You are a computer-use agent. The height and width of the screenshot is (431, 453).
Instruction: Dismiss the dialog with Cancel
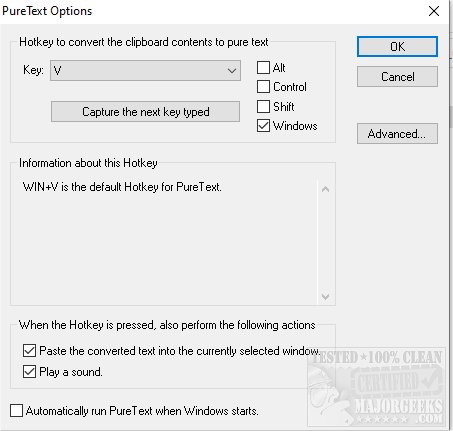tap(397, 77)
